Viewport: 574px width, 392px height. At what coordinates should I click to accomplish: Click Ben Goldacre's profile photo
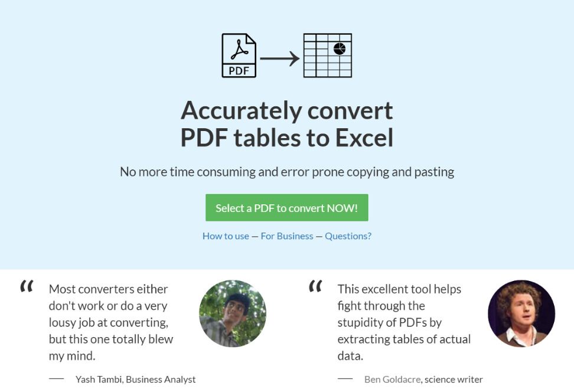523,313
